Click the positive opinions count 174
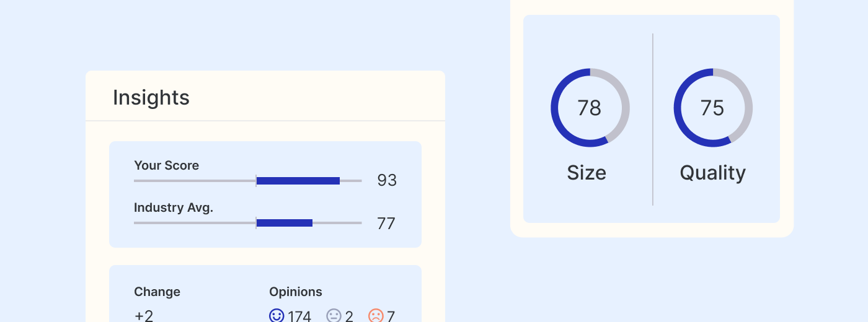Image resolution: width=868 pixels, height=322 pixels. click(299, 316)
